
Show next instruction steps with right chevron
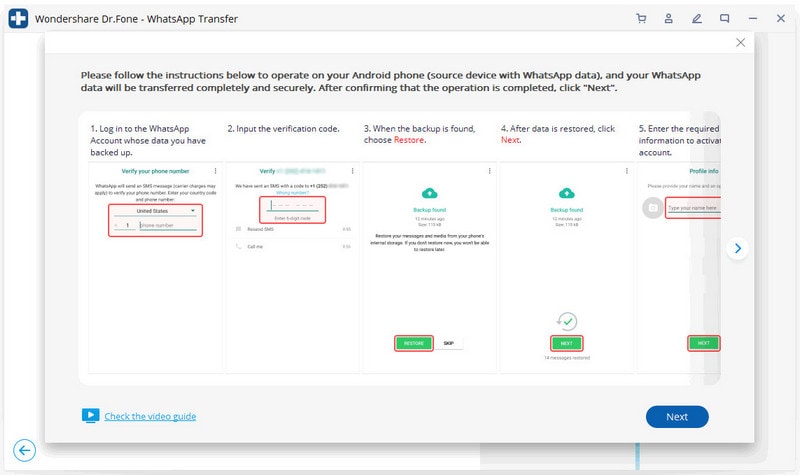(738, 248)
